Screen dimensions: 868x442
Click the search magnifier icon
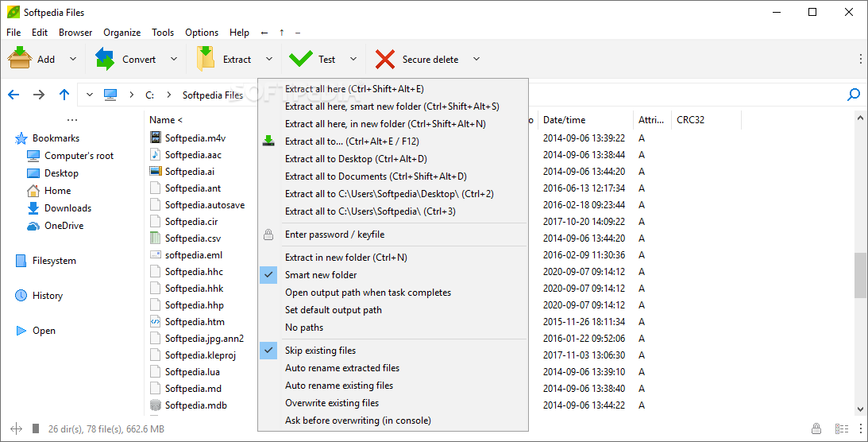[854, 95]
